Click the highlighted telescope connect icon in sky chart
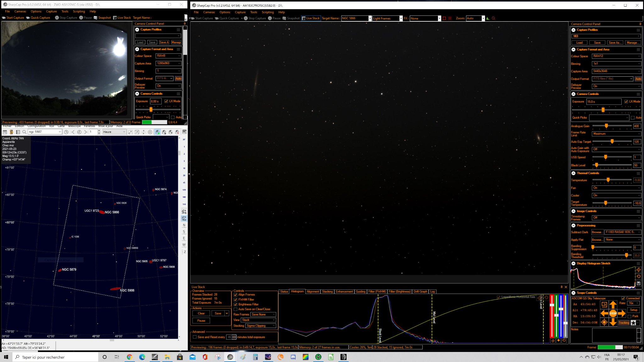Viewport: 644px width, 362px height. click(157, 132)
